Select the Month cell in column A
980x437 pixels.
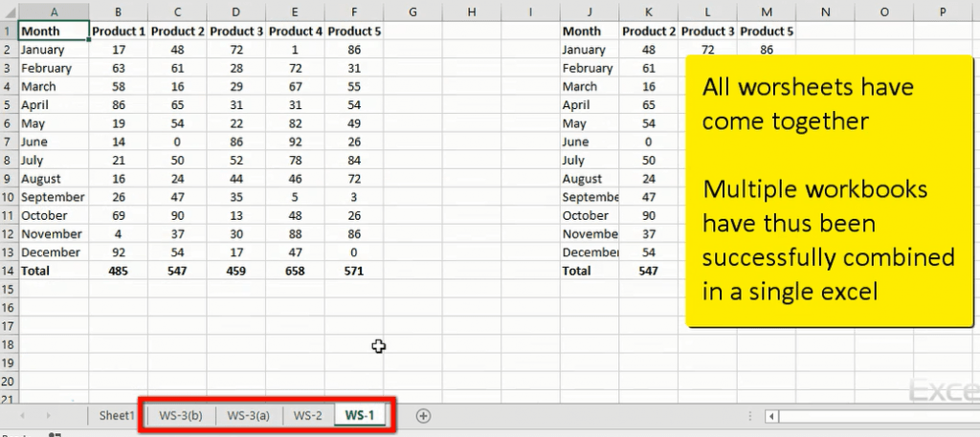coord(54,32)
